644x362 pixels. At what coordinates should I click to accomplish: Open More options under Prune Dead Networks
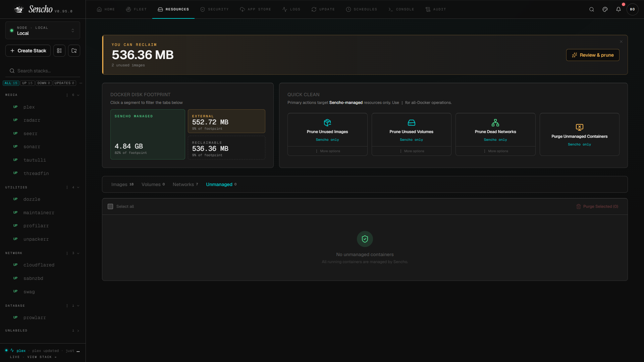tap(495, 151)
